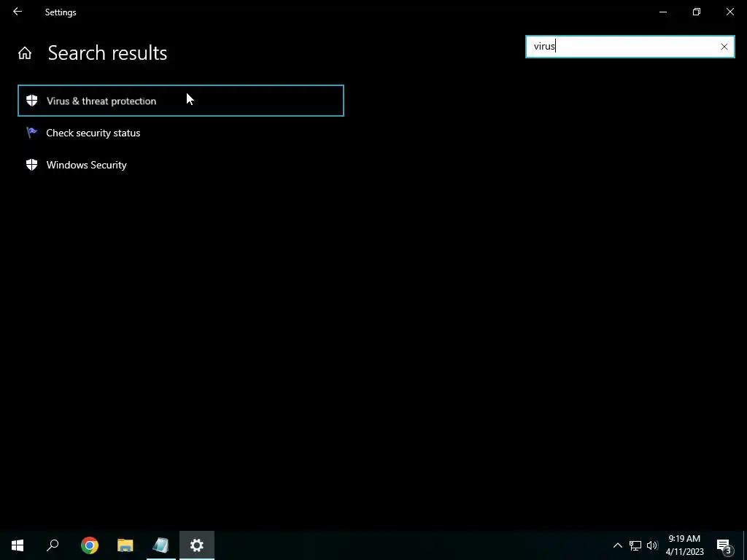Screen dimensions: 747x560
Task: Open the volume control tray icon
Action: click(652, 545)
